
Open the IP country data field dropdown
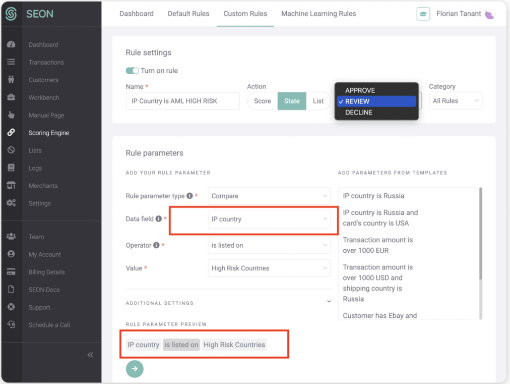click(269, 219)
